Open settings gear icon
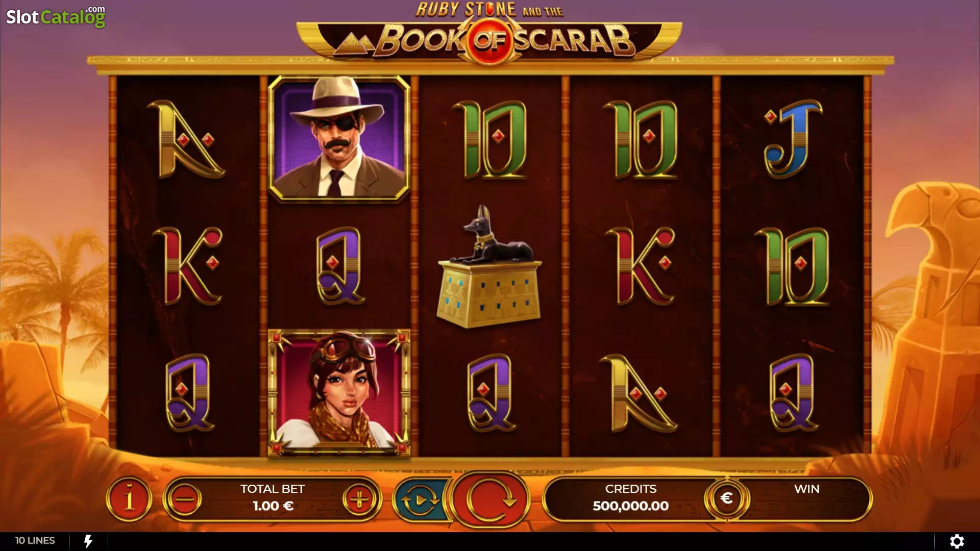980x551 pixels. pos(957,541)
